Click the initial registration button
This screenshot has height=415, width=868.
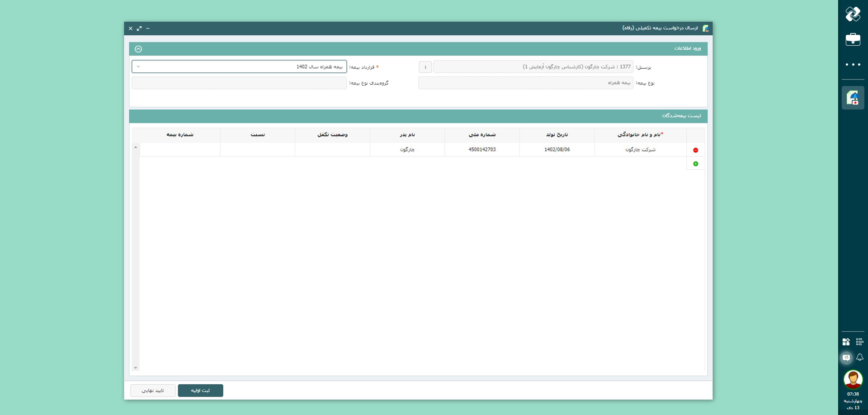tap(200, 391)
